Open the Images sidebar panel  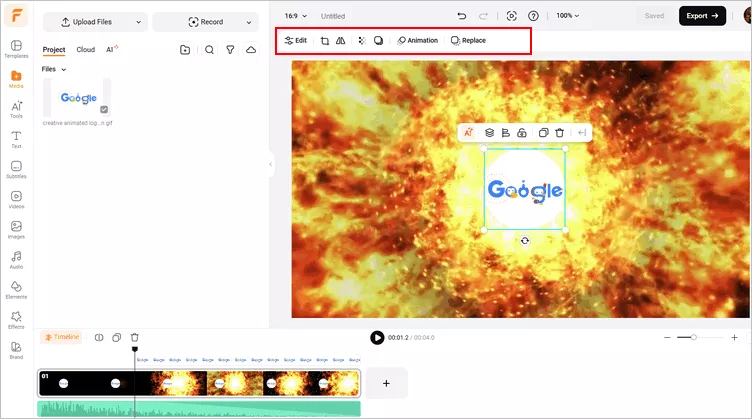click(x=16, y=230)
